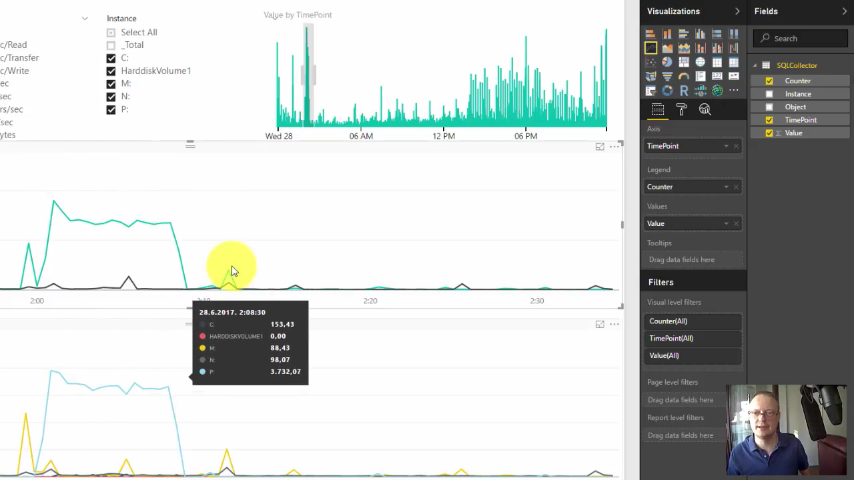Click the Fields search box

point(800,38)
